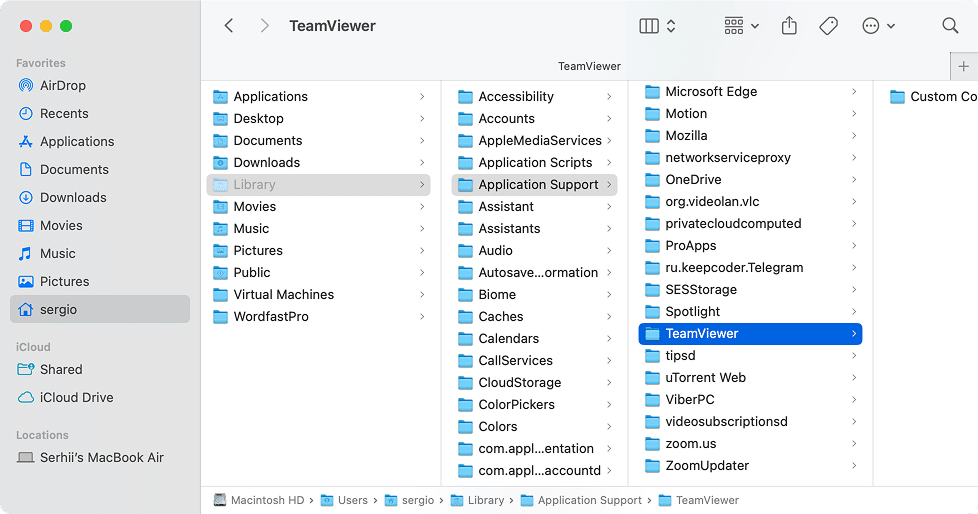Image resolution: width=978 pixels, height=514 pixels.
Task: Select the Calendars folder
Action: click(x=535, y=339)
